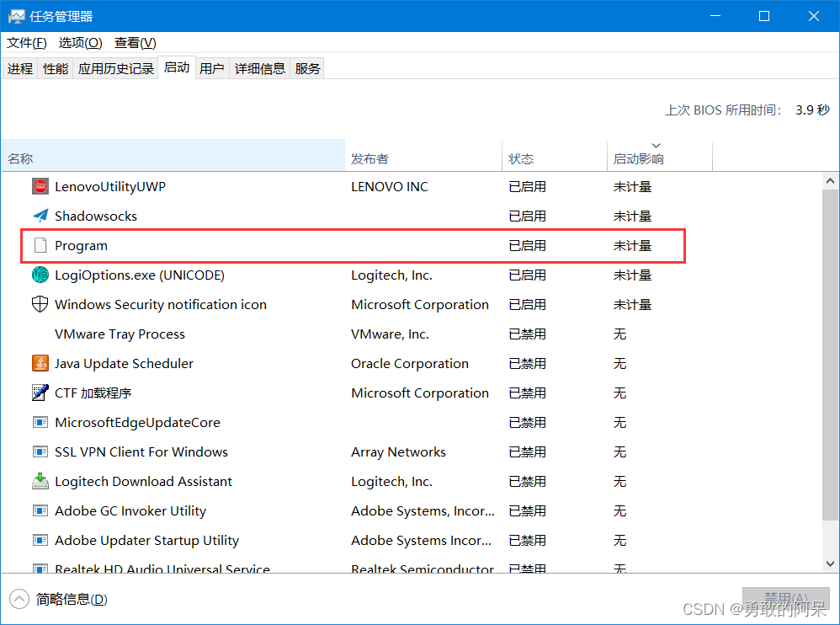
Task: Click the Shadowsocks paper plane icon
Action: click(x=40, y=216)
